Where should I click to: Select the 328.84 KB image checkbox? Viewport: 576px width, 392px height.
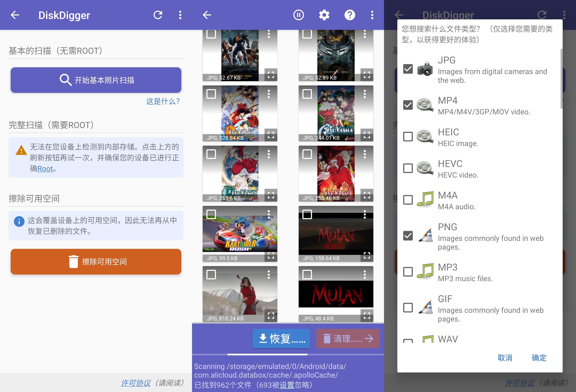pyautogui.click(x=211, y=94)
